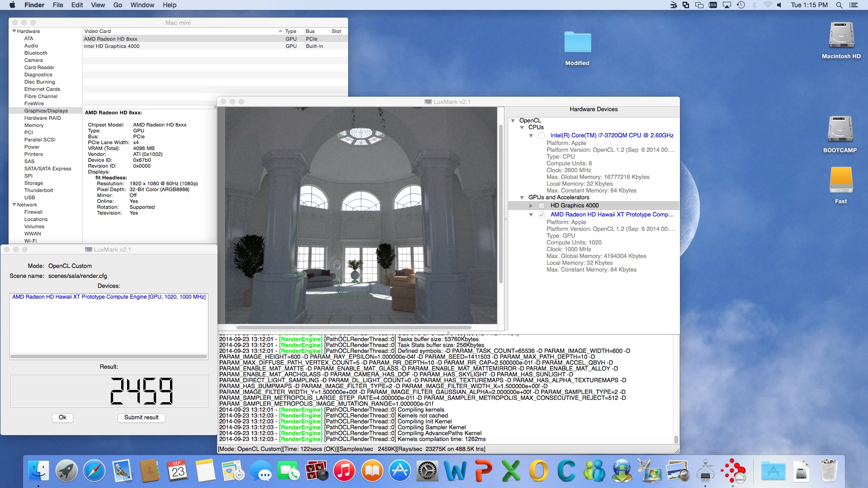Screen dimensions: 868x488
Task: Open Messages speech bubble icon
Action: pyautogui.click(x=261, y=471)
